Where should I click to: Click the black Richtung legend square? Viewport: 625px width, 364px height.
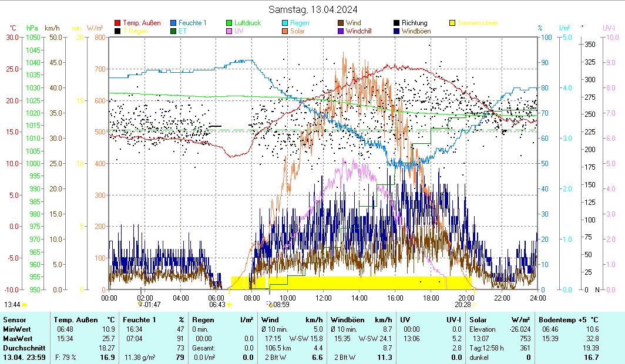pyautogui.click(x=397, y=23)
